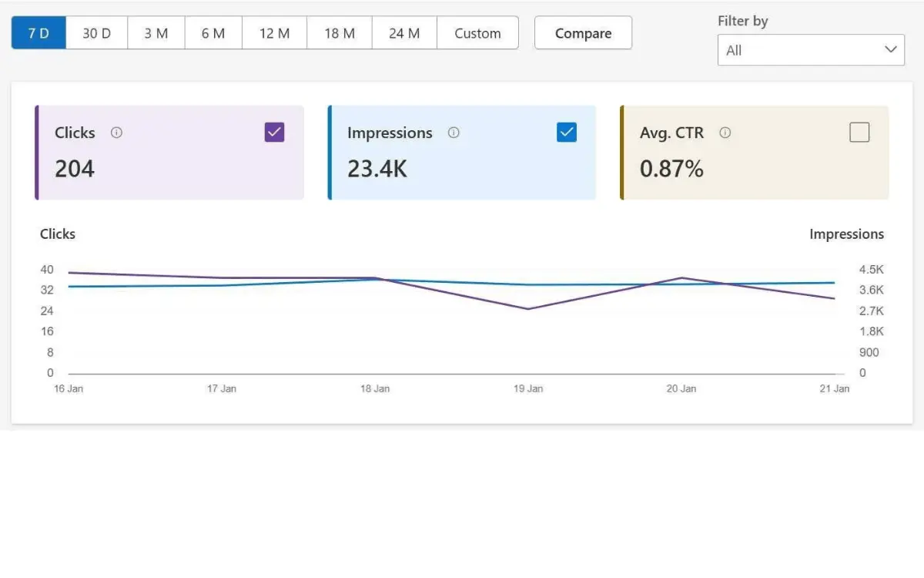The width and height of the screenshot is (924, 578).
Task: Choose the 24 M time range
Action: click(x=403, y=32)
